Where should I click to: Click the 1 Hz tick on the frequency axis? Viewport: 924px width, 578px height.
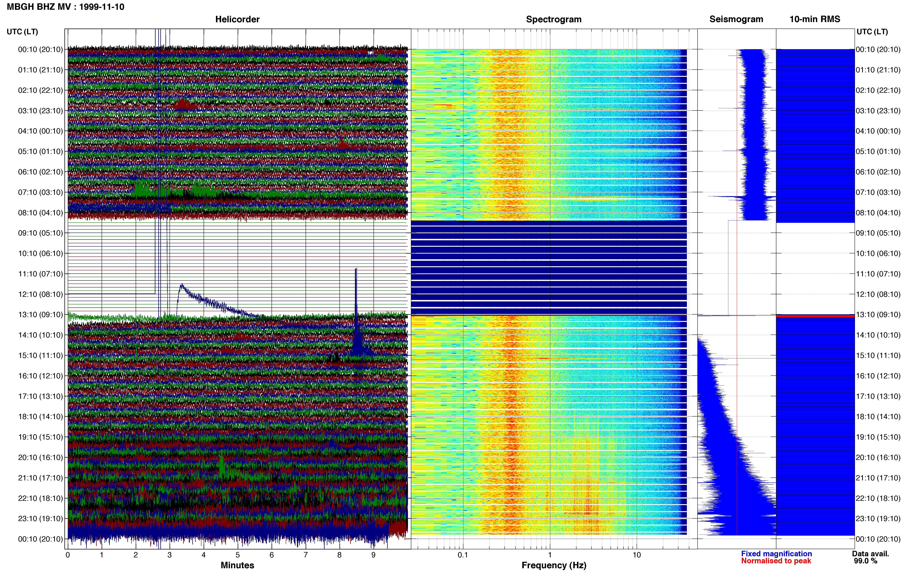point(550,555)
